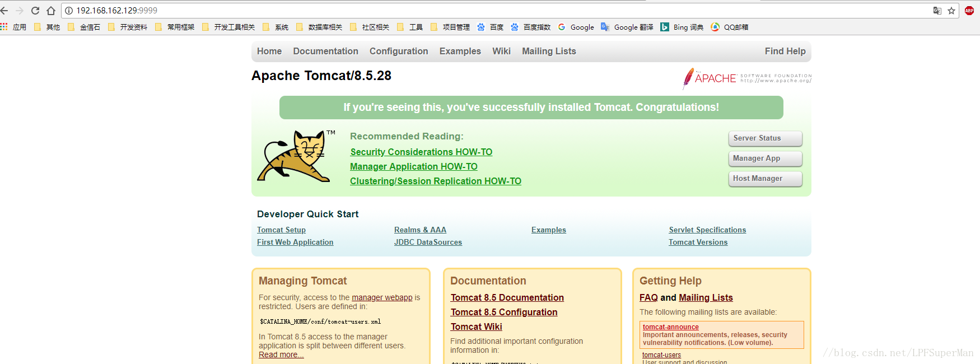Screen dimensions: 980x364
Task: Open the Tomcat Setup link
Action: click(x=281, y=230)
